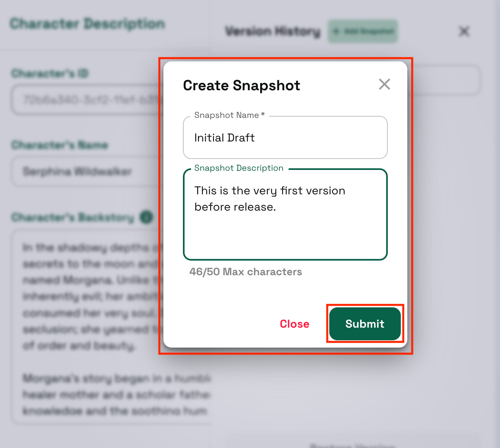Close the Create Snapshot dialog with X icon

tap(384, 85)
